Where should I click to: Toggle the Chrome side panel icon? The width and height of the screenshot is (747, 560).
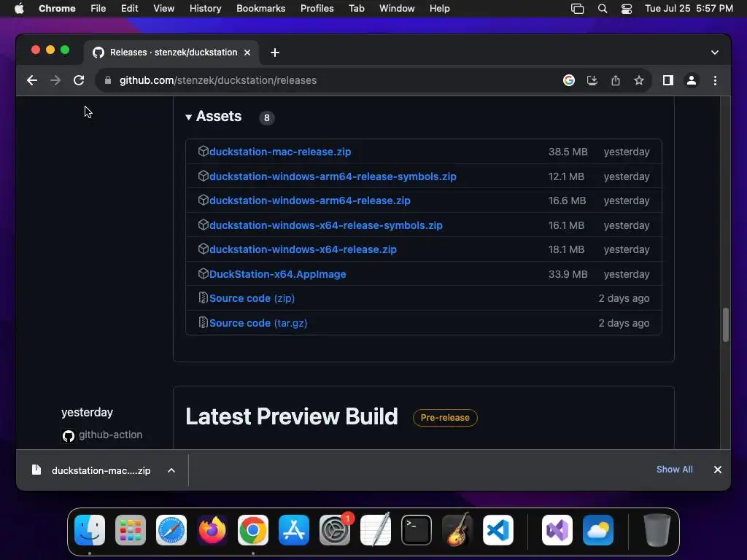coord(668,80)
